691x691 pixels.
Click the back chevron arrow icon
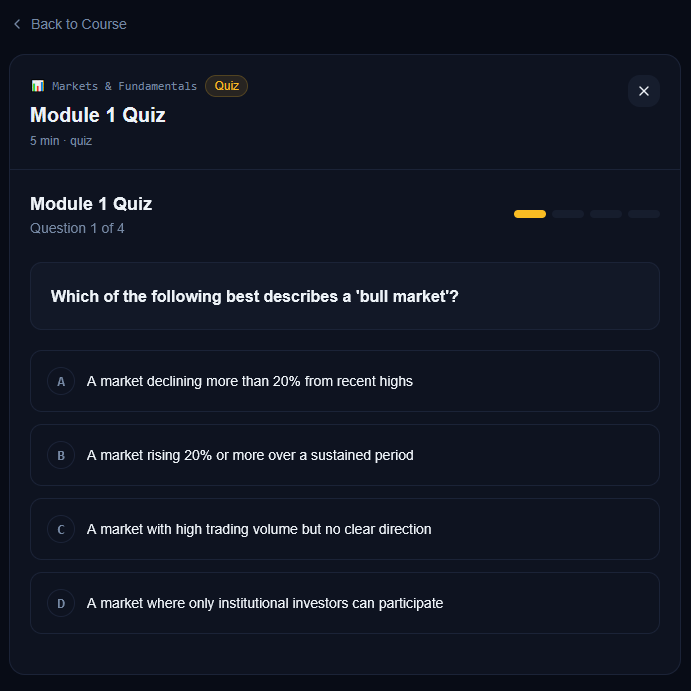(x=17, y=24)
